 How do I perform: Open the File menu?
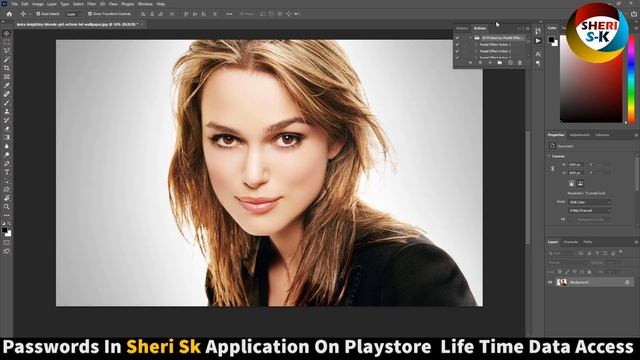pyautogui.click(x=14, y=4)
